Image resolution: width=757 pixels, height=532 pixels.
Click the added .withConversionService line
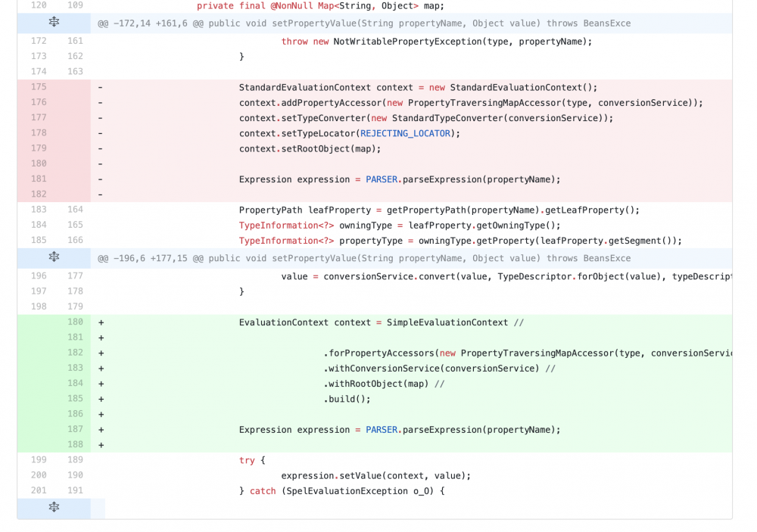(439, 369)
